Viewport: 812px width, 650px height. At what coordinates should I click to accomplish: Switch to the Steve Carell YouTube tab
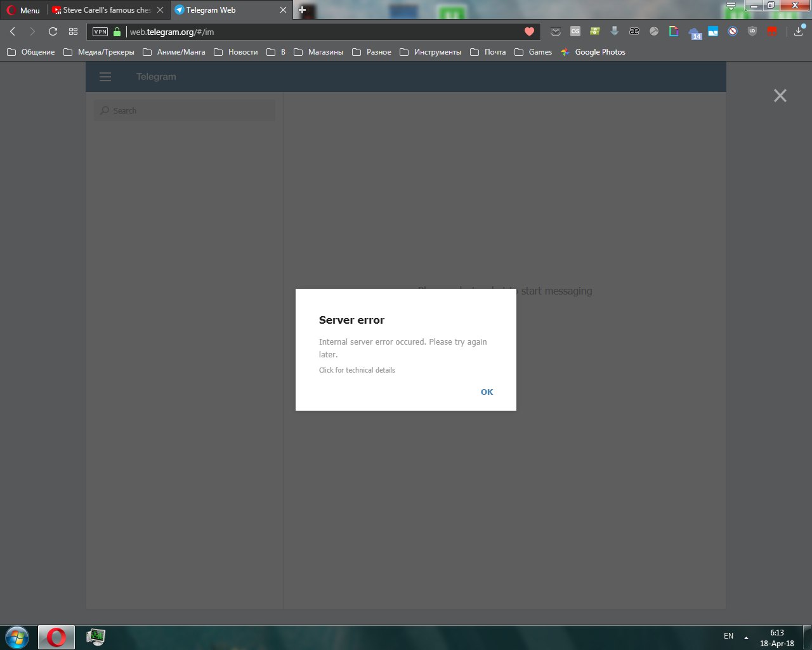click(107, 10)
